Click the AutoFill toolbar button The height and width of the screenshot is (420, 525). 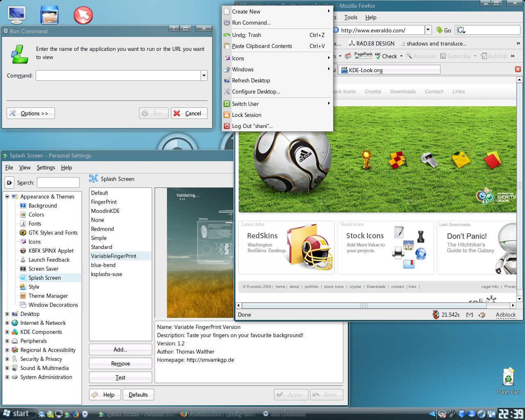coord(494,56)
